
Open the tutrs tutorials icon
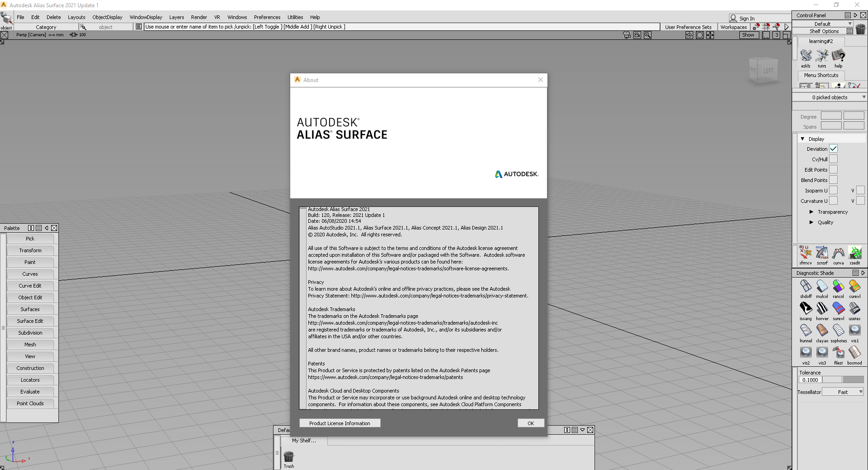click(822, 56)
